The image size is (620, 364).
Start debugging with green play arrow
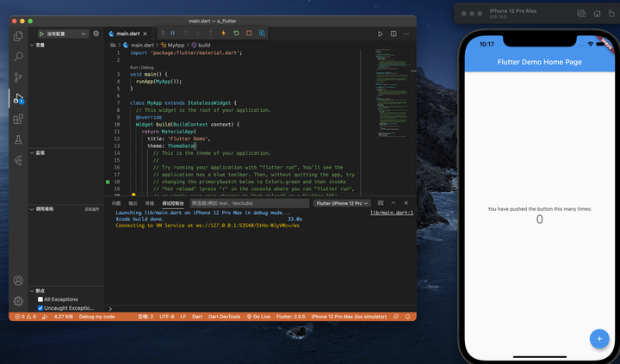click(41, 34)
